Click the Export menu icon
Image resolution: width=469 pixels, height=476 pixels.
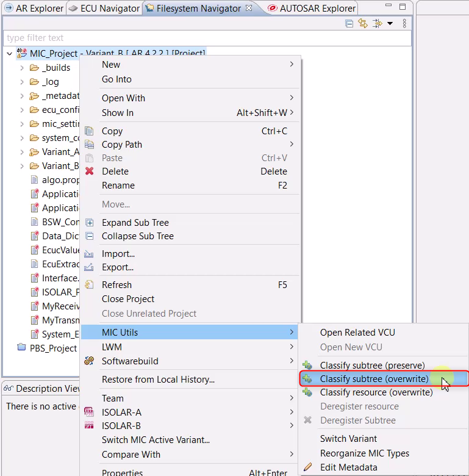tap(88, 267)
